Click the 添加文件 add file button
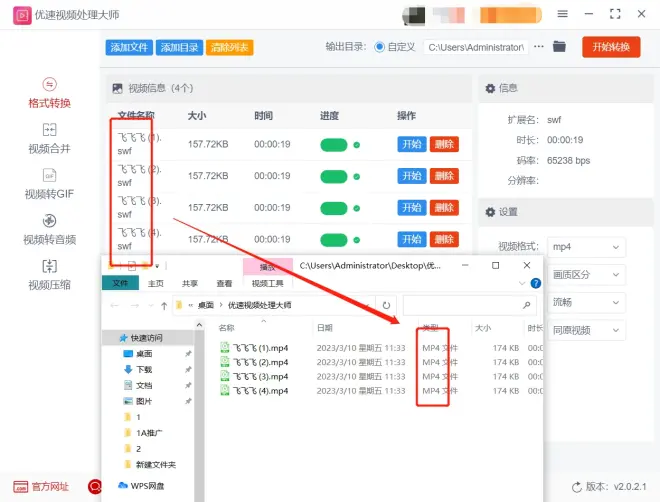The image size is (660, 502). 128,48
